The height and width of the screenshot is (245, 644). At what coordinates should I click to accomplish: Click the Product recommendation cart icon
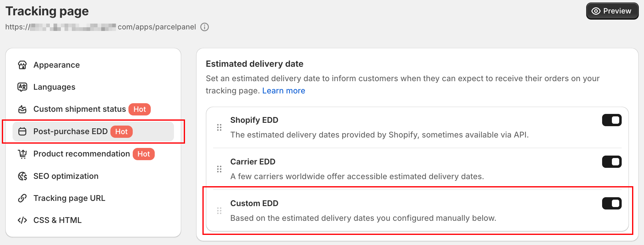[x=22, y=154]
